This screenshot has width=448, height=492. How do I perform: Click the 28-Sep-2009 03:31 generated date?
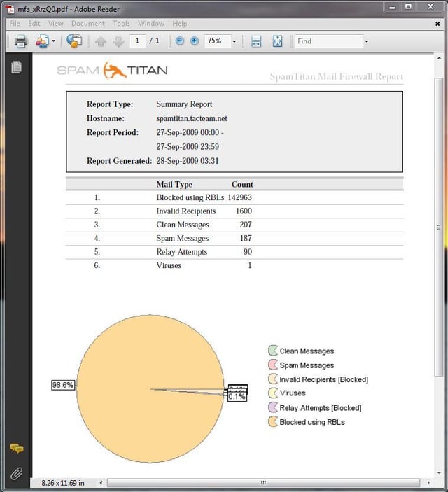tap(188, 161)
